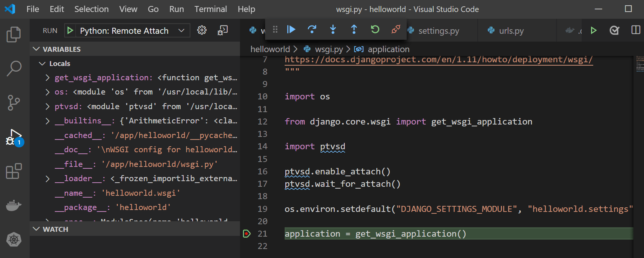Open the Explorer view in activity bar

(14, 34)
